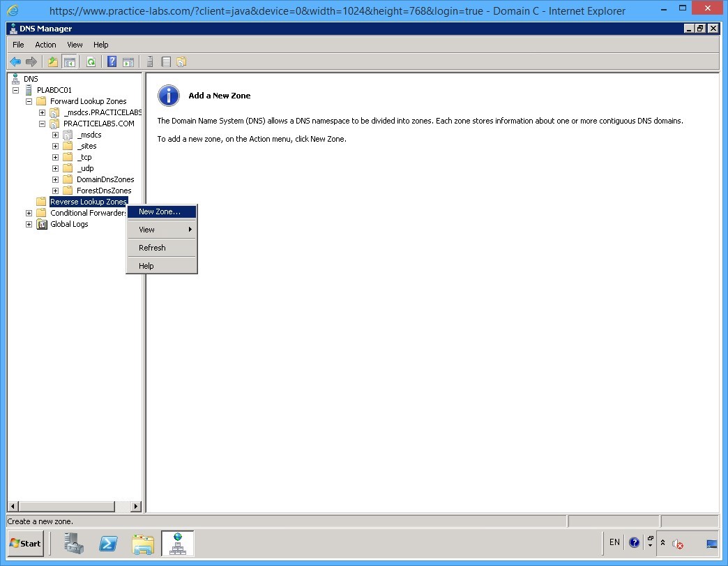Viewport: 728px width, 566px height.
Task: Click the Forward arrow toolbar icon
Action: 31,61
